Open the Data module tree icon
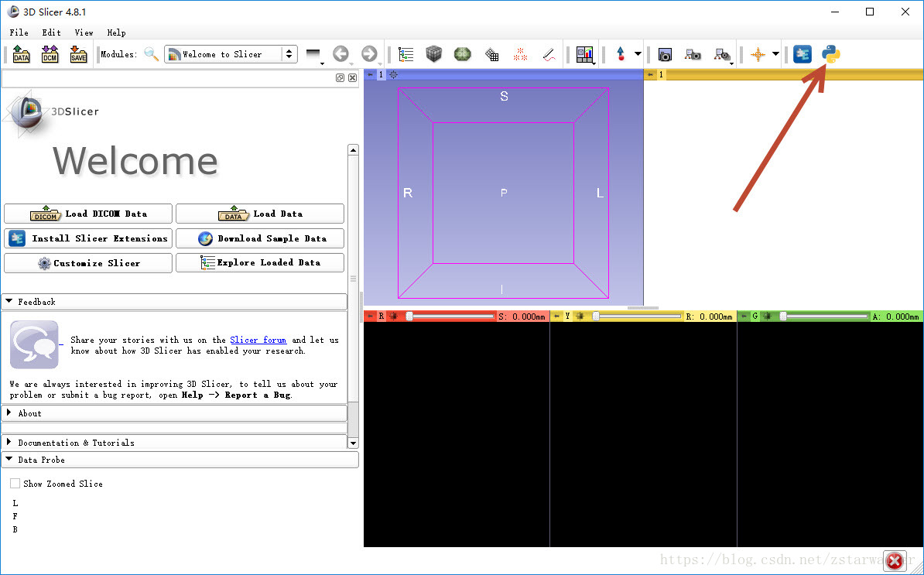 coord(406,54)
